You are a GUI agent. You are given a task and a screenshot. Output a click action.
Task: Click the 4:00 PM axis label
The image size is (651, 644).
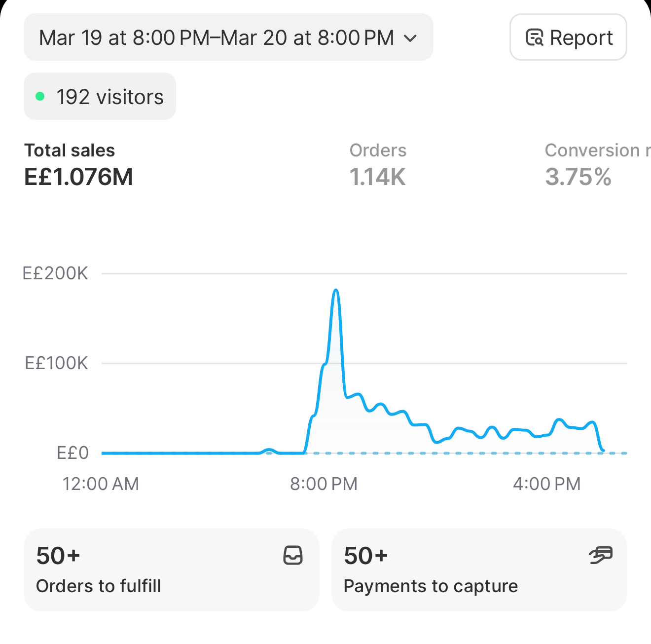tap(547, 484)
